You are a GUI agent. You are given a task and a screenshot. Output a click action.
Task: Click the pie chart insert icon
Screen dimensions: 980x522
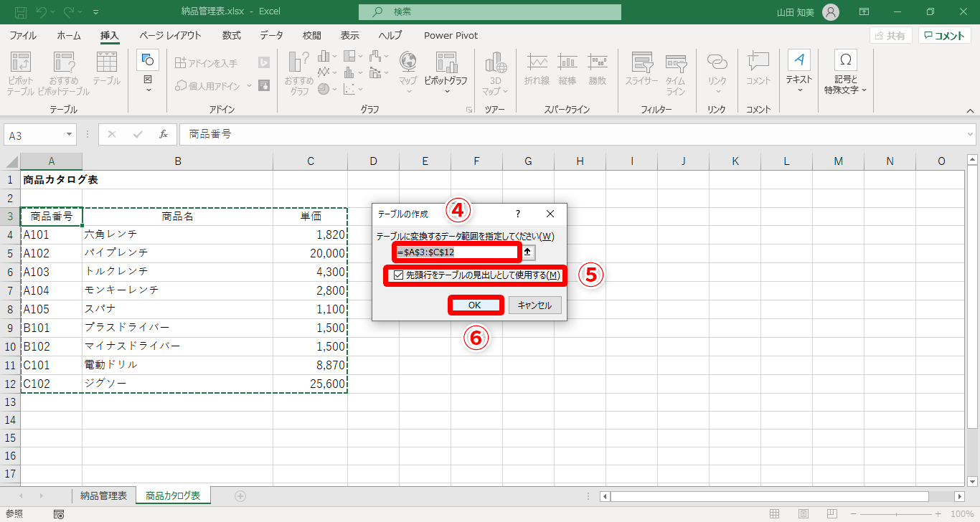324,89
